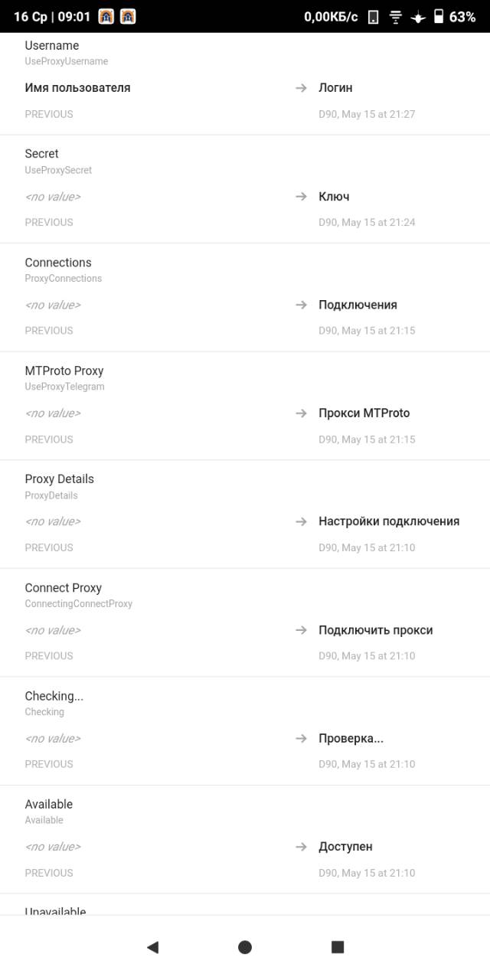The width and height of the screenshot is (490, 980).
Task: Tap the Доступен translation text
Action: pyautogui.click(x=345, y=847)
